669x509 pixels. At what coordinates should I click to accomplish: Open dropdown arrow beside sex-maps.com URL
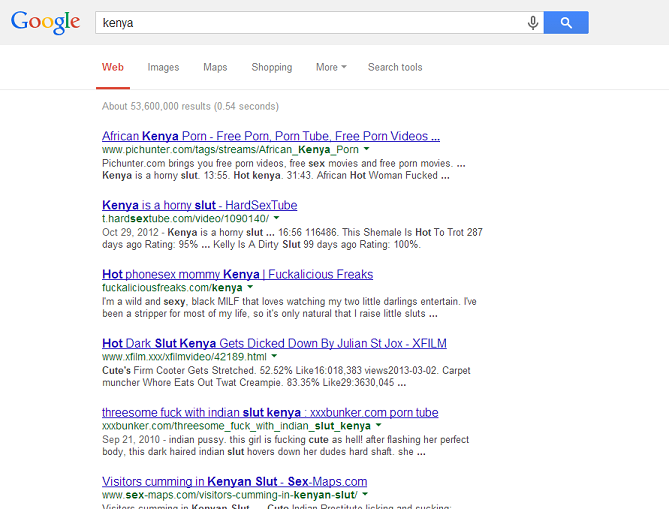point(365,494)
